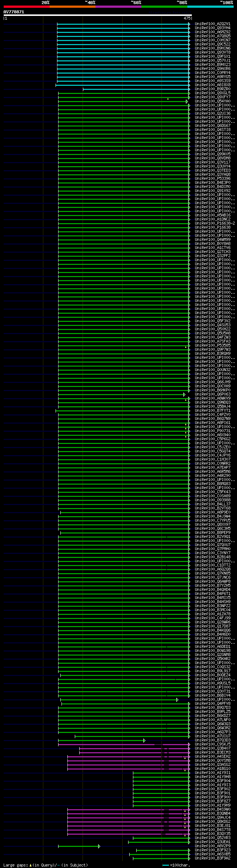The width and height of the screenshot is (237, 868).
Task: Click the label UniRef100_C5JZE0
Action: [x=213, y=447]
